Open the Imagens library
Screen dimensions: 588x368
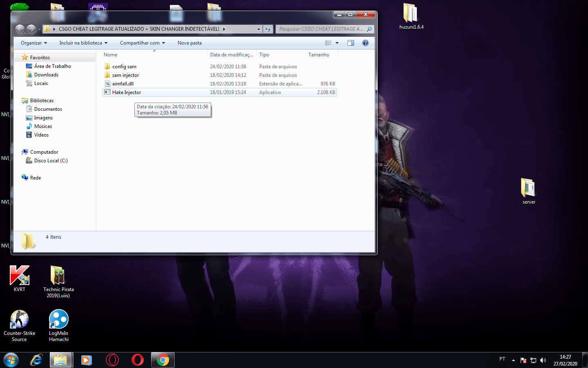coord(43,118)
